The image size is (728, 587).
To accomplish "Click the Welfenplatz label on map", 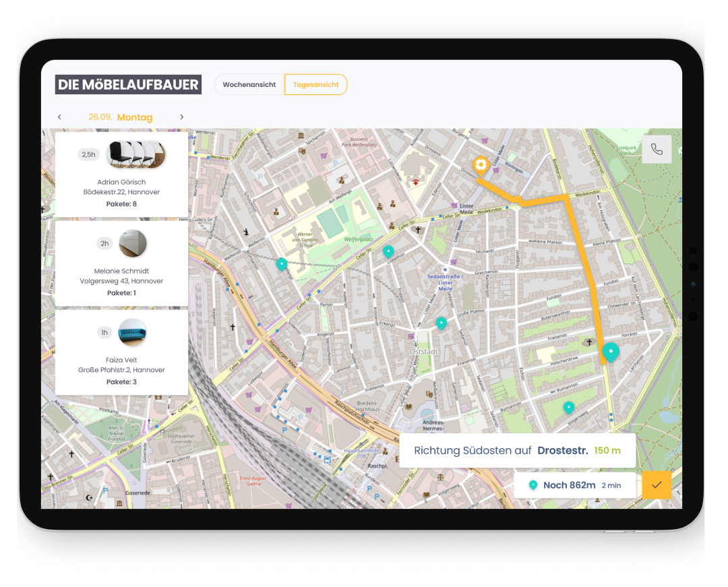I will 359,239.
